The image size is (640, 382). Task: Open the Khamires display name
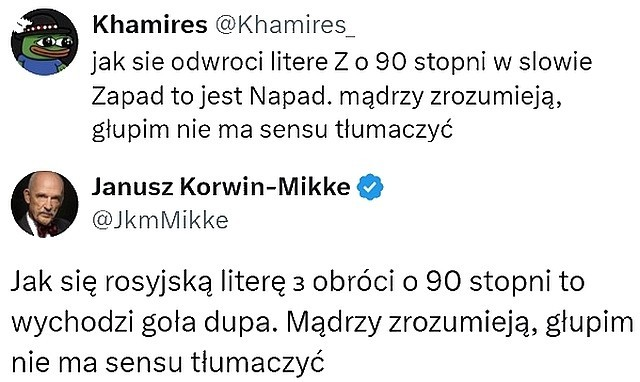(150, 25)
